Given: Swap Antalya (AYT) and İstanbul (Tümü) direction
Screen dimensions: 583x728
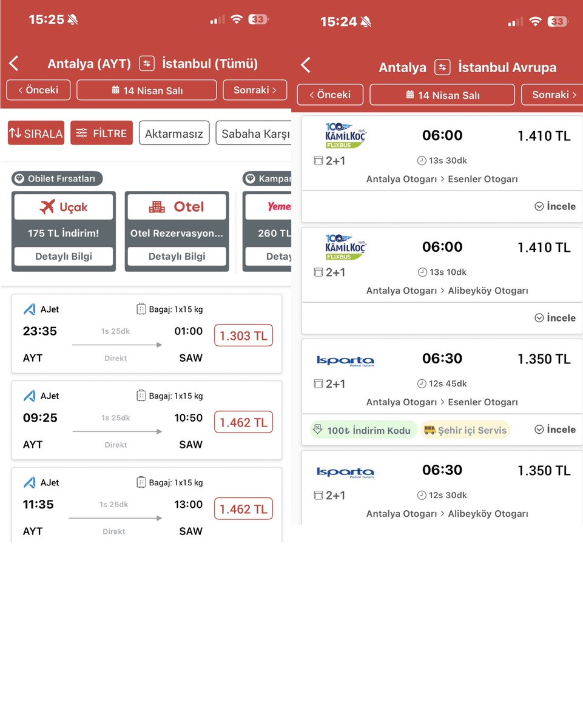Looking at the screenshot, I should tap(146, 63).
